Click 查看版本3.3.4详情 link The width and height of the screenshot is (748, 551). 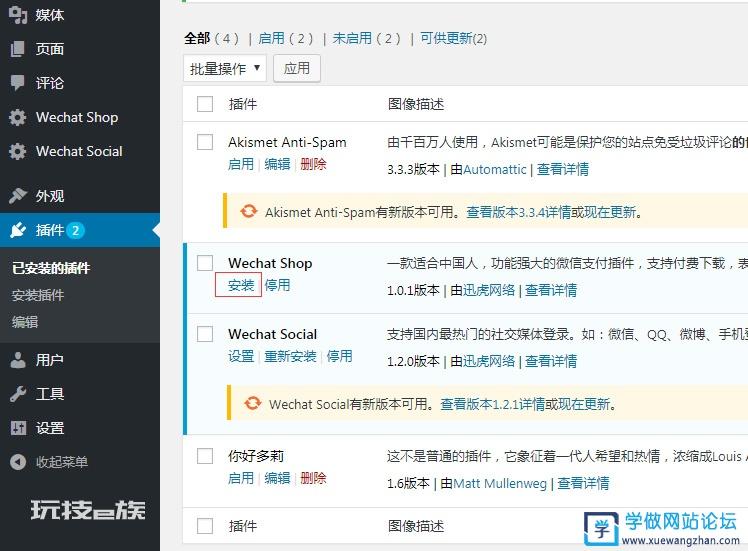(x=519, y=212)
